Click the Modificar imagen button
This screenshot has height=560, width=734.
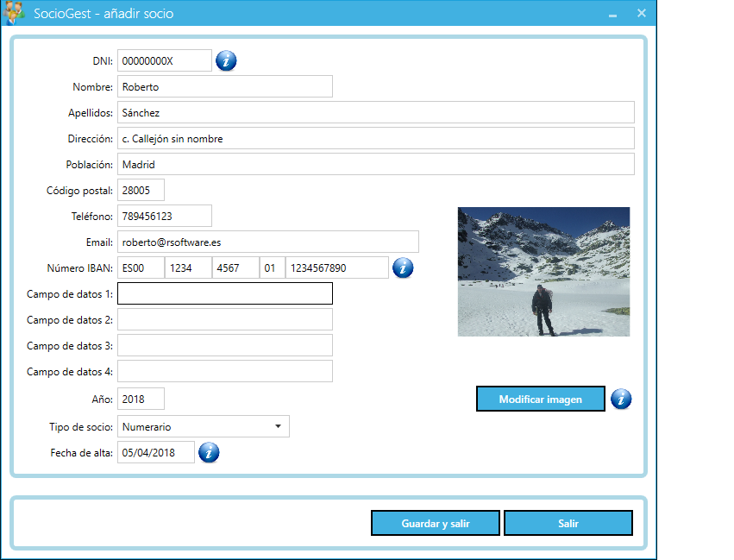541,399
